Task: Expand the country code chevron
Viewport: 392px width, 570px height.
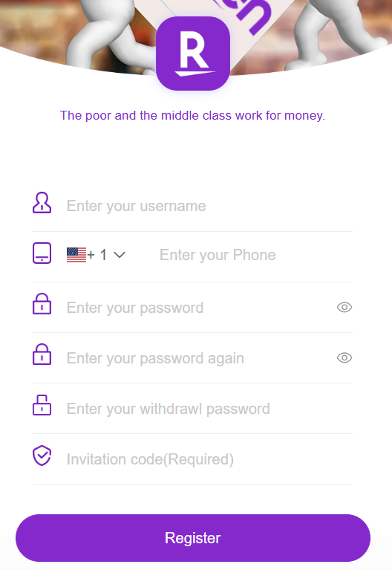Action: [x=120, y=255]
